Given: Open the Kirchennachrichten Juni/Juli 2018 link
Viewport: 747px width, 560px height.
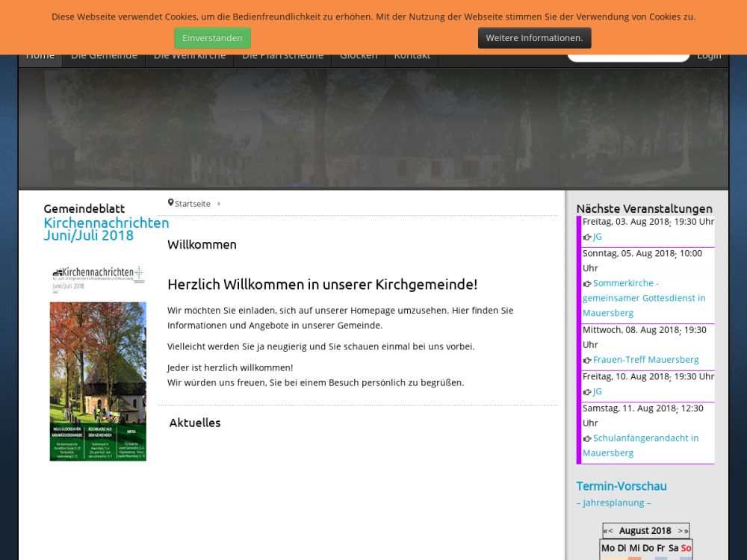Looking at the screenshot, I should [x=106, y=229].
